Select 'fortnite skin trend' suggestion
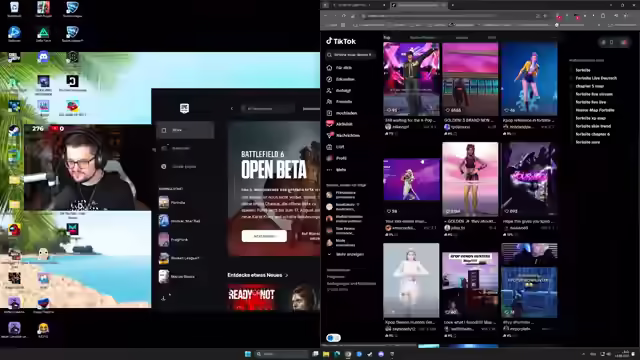 (x=593, y=126)
